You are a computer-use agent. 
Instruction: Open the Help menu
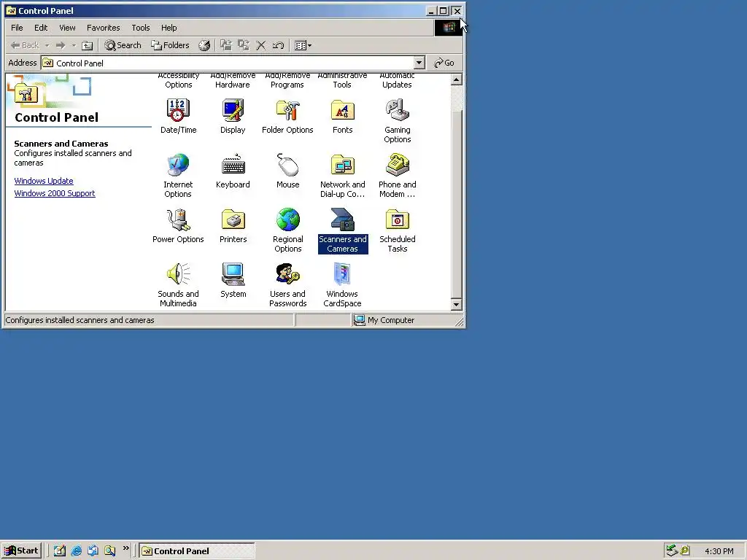[169, 28]
